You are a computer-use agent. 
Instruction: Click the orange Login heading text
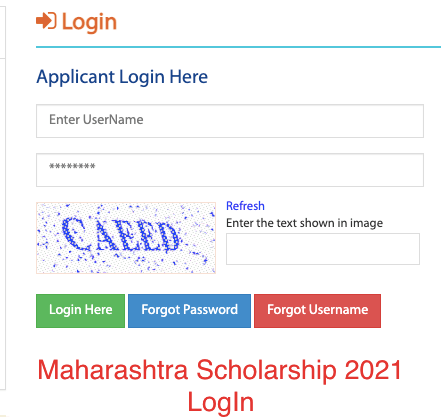click(89, 23)
